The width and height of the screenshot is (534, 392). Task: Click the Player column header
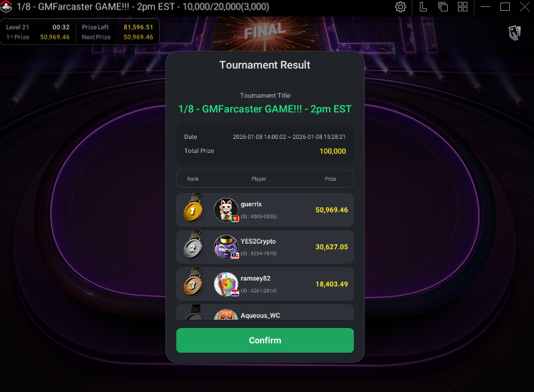(x=259, y=179)
